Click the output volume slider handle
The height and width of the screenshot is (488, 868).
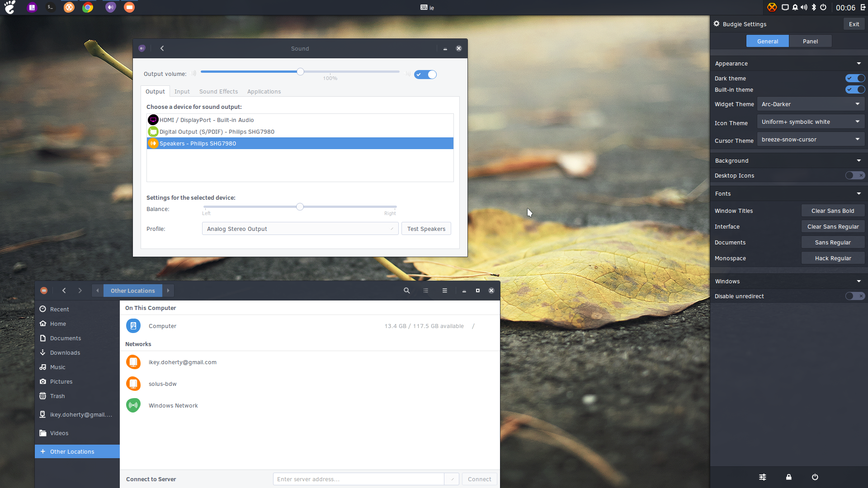300,71
